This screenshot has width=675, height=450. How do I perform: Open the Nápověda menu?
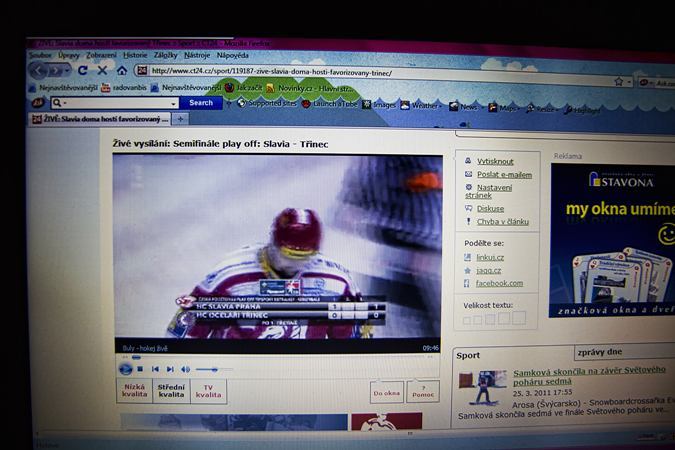(232, 56)
